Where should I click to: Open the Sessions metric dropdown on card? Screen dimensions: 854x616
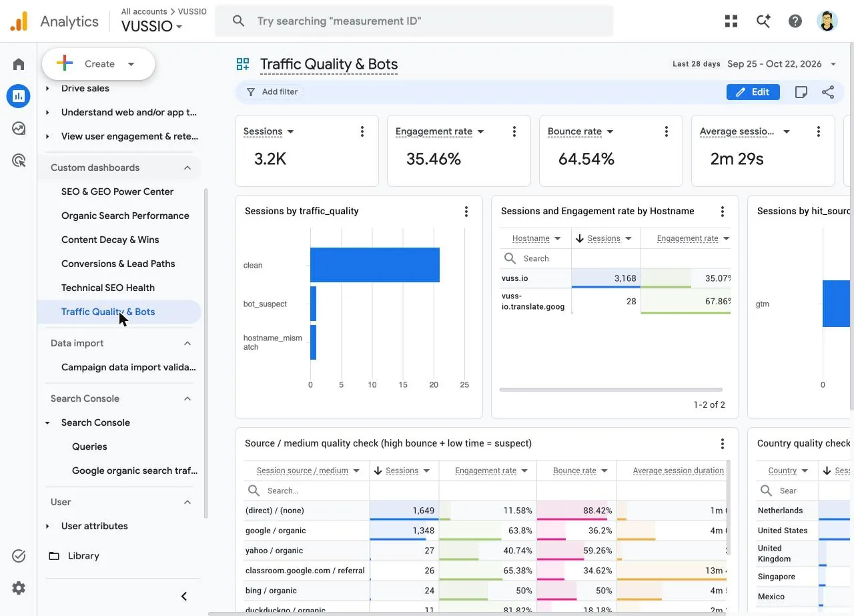290,131
